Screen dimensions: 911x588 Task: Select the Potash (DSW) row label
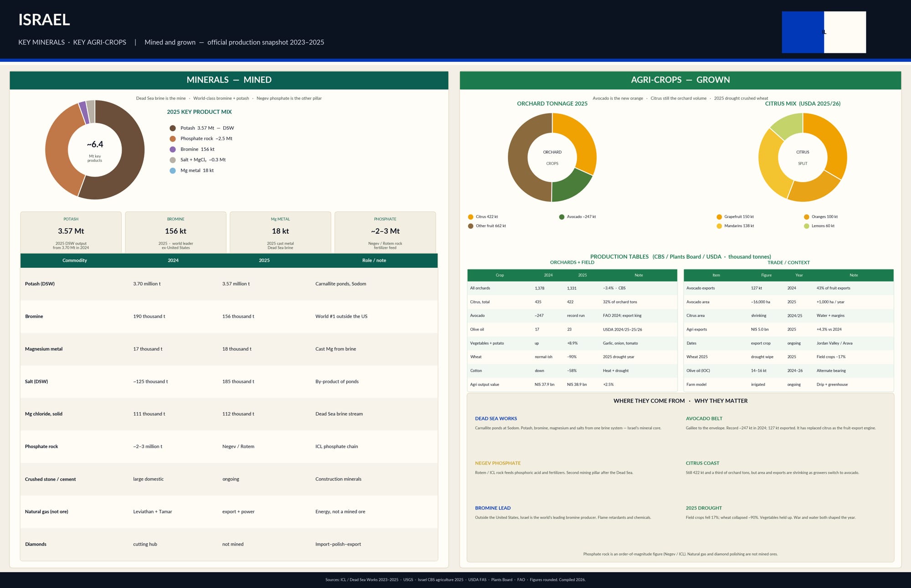[40, 284]
